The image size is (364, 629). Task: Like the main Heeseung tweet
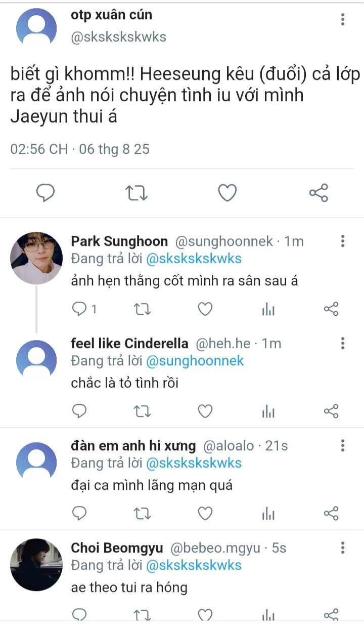coord(227,193)
